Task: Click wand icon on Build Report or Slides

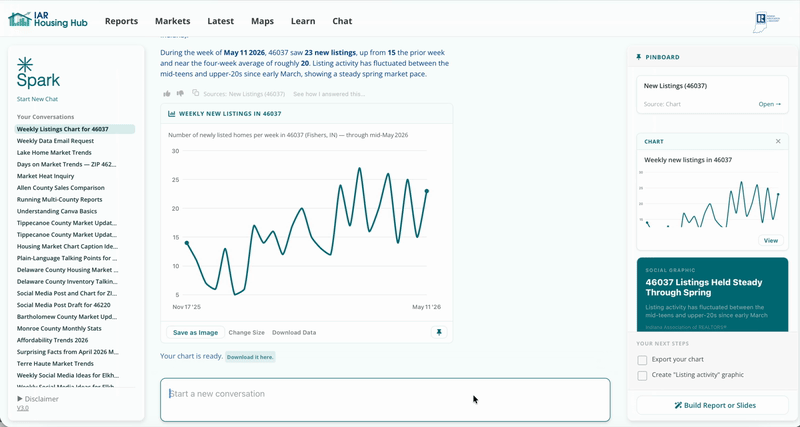Action: (x=678, y=406)
